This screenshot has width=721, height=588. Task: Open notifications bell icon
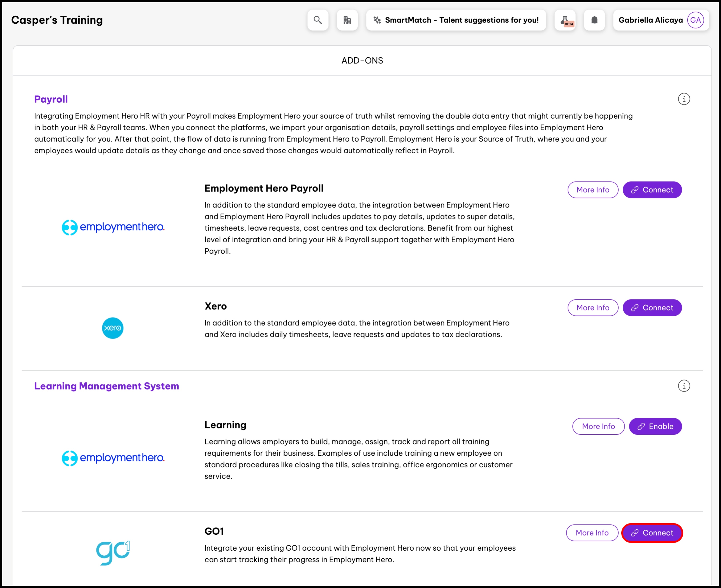pos(594,20)
